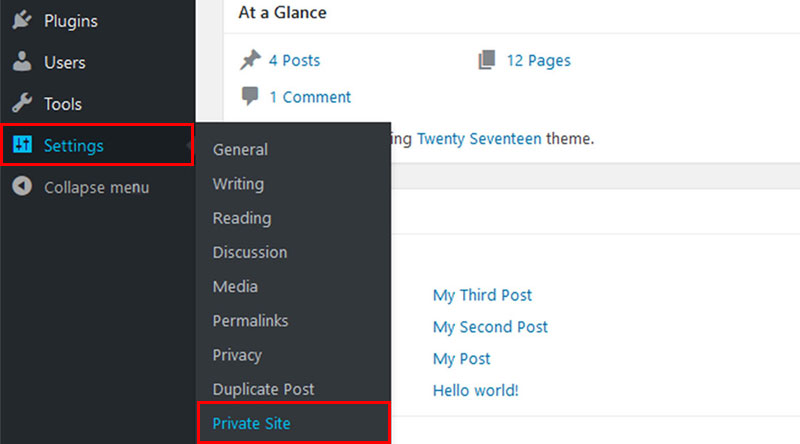This screenshot has width=800, height=444.
Task: Click the Tools wrench icon
Action: pyautogui.click(x=22, y=103)
